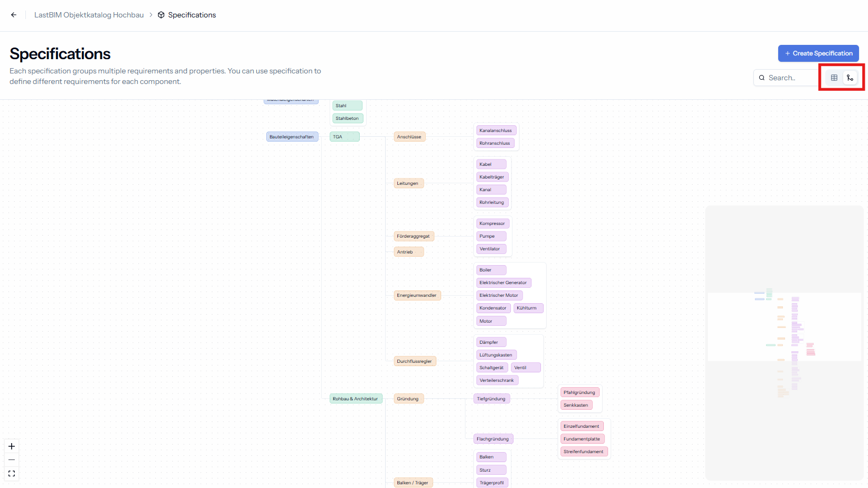Select the Kompressor node

(x=493, y=223)
